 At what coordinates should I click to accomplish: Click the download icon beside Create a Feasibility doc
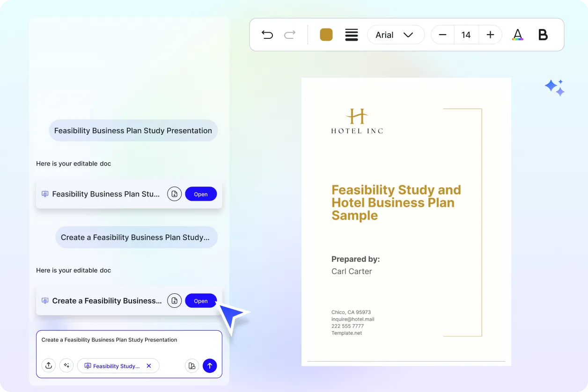tap(174, 300)
